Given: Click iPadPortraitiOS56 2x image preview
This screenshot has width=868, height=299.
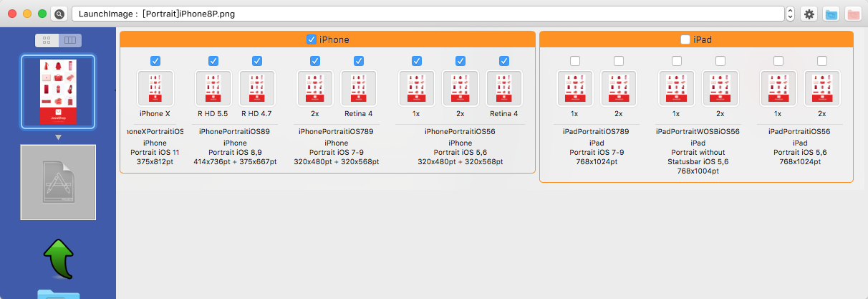Looking at the screenshot, I should tap(821, 87).
